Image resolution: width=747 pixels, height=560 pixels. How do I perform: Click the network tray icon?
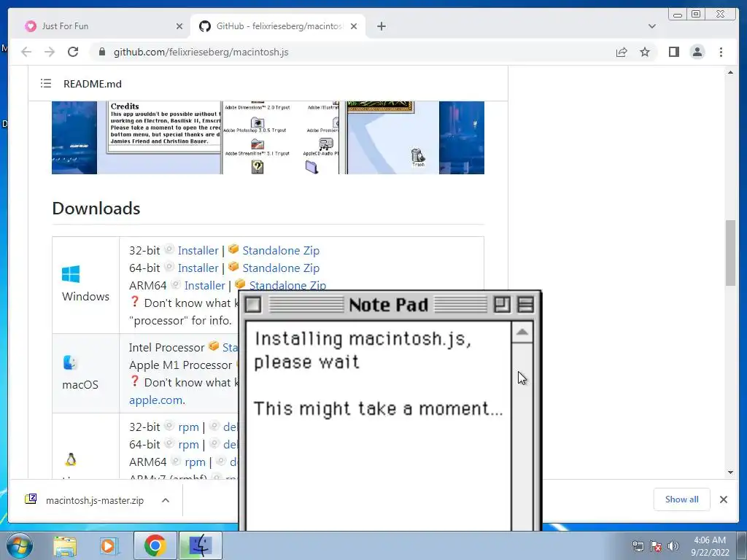point(638,546)
